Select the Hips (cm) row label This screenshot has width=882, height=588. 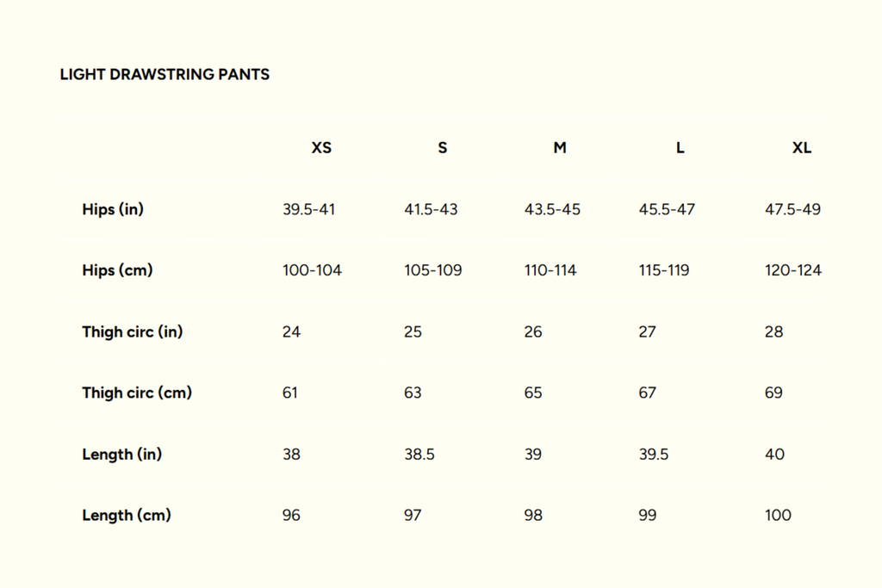point(117,270)
